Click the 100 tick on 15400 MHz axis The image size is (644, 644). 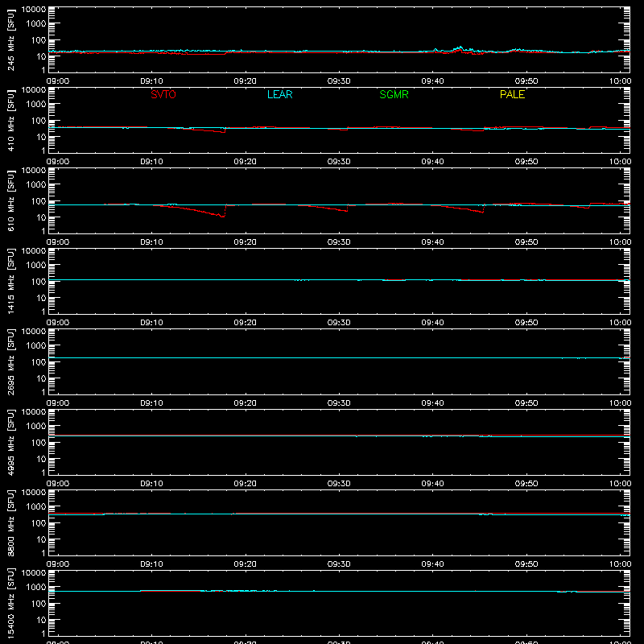39,603
